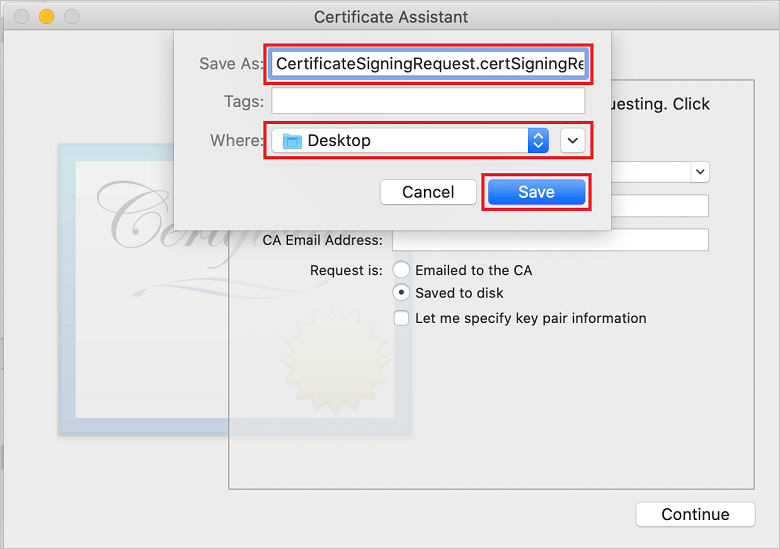Viewport: 780px width, 549px height.
Task: Click the "CA Email Address:" label
Action: click(322, 240)
